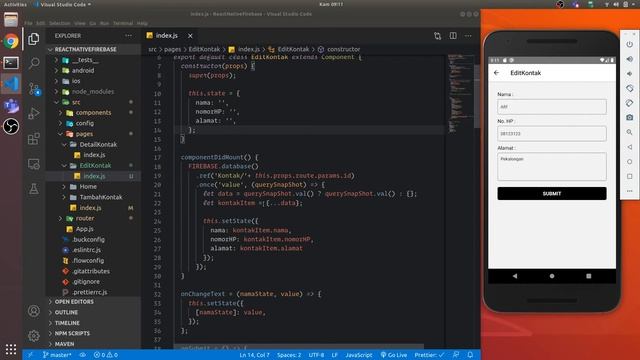Rotate emulator left icon

[x=630, y=88]
